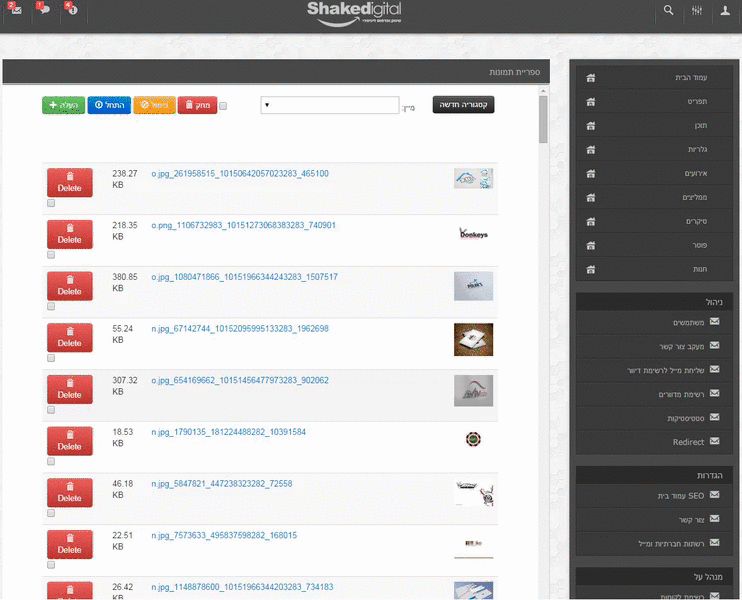The height and width of the screenshot is (600, 742).
Task: Open file link o.jpg_654169662_10151456477973283_902062
Action: click(240, 380)
